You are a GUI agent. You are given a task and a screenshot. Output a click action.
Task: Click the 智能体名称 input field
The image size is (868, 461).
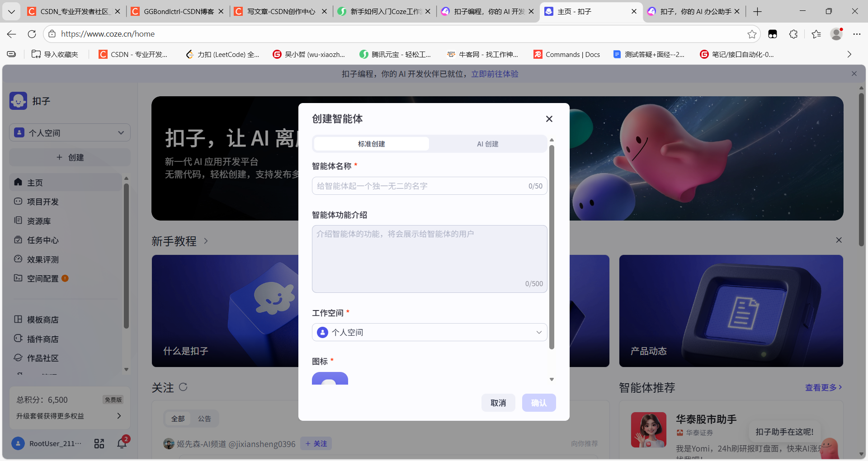(x=429, y=186)
